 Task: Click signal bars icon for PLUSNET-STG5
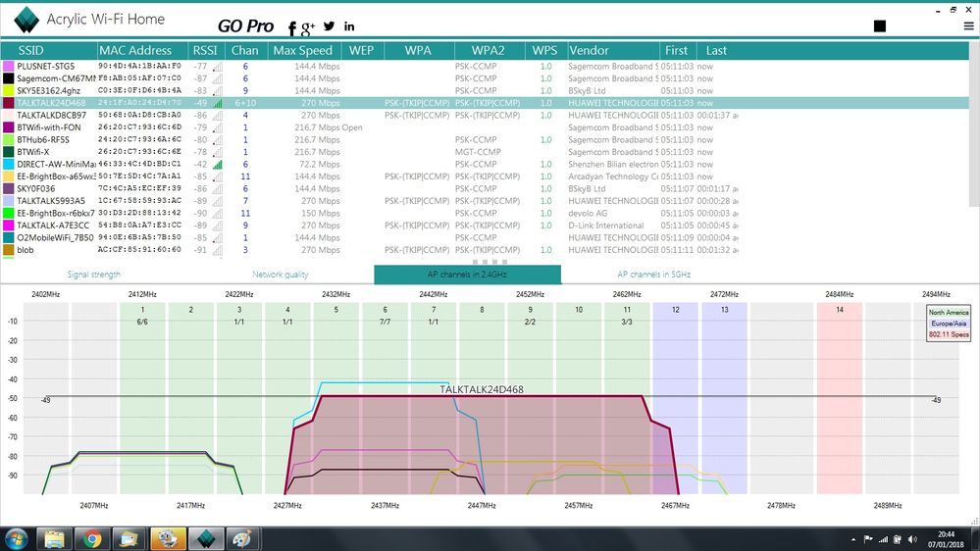coord(217,67)
